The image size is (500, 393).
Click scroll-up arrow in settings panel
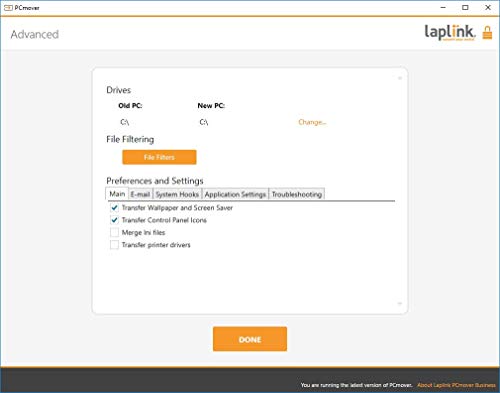(x=400, y=78)
